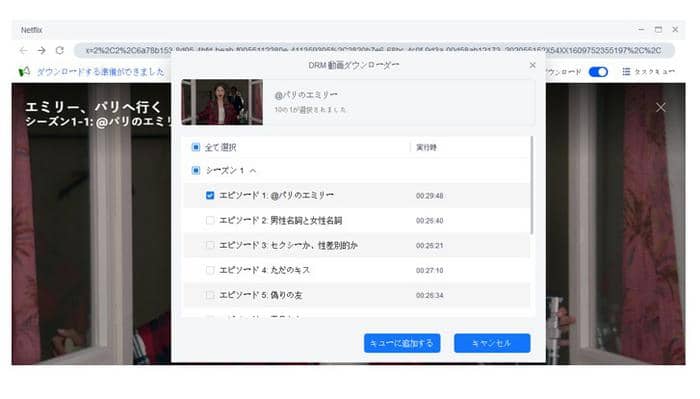Click the episode list scrollbar
700x399 pixels.
pyautogui.click(x=531, y=185)
